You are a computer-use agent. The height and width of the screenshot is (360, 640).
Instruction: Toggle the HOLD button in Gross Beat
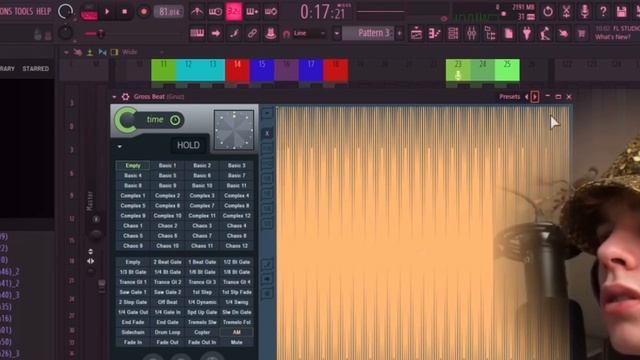(x=188, y=145)
